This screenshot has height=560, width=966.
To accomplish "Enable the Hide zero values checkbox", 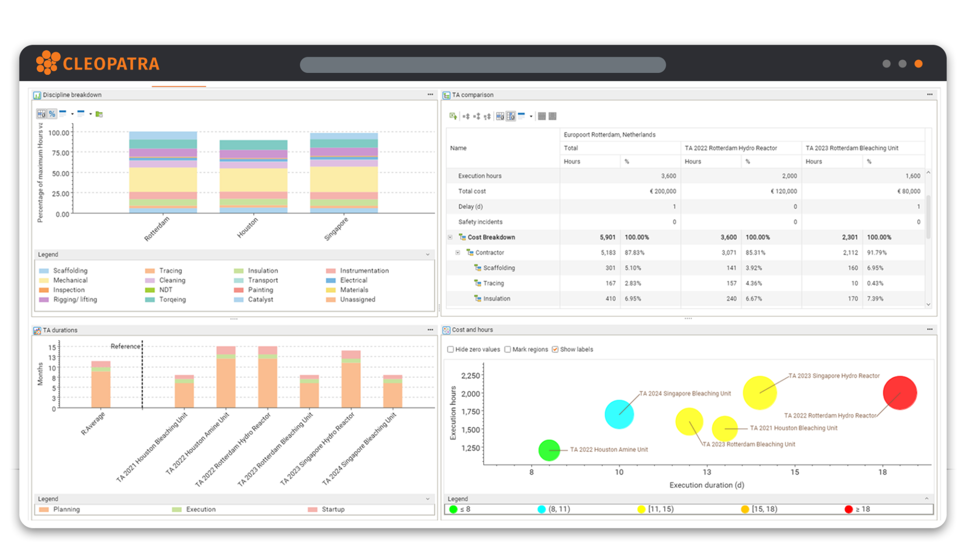I will [x=451, y=349].
